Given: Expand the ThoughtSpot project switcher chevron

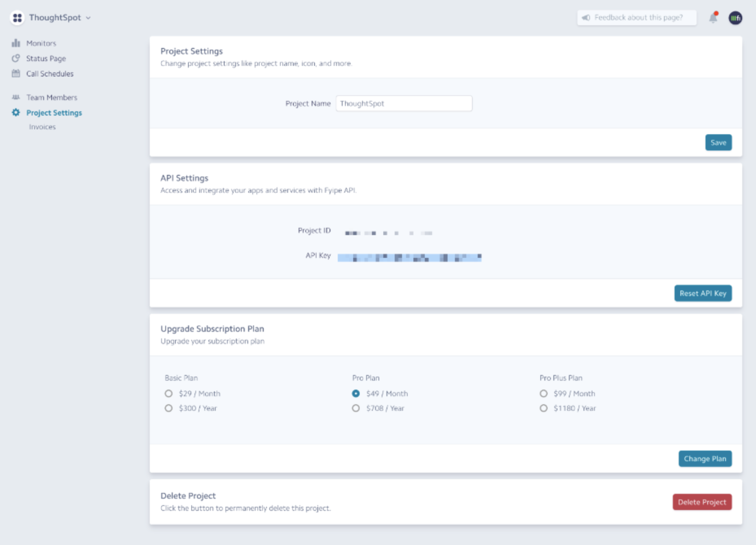Looking at the screenshot, I should 88,18.
